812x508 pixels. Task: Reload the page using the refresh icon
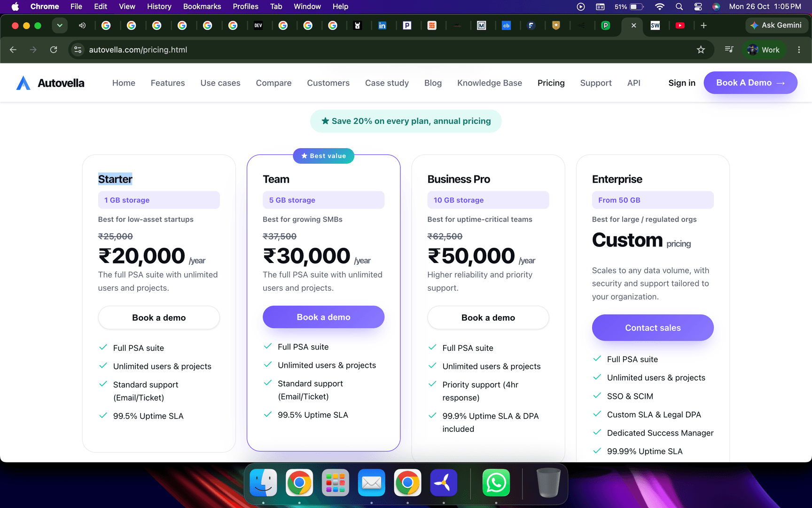[x=54, y=50]
